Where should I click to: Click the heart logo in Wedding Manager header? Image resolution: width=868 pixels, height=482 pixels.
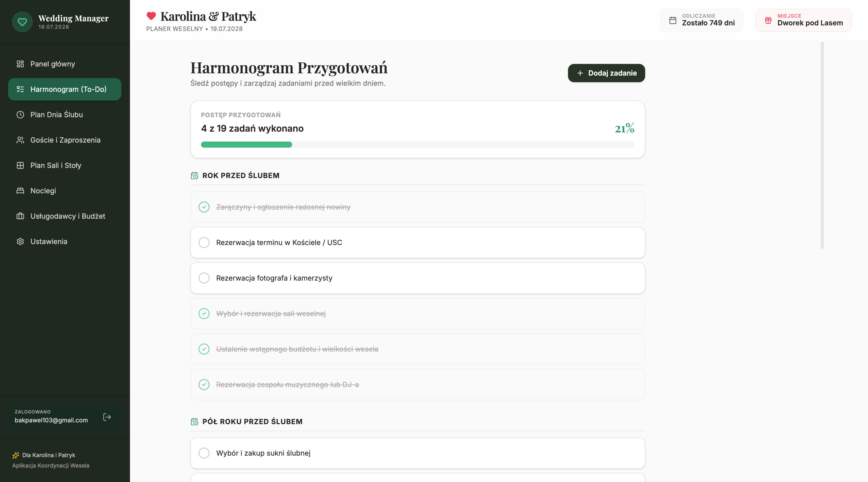22,22
